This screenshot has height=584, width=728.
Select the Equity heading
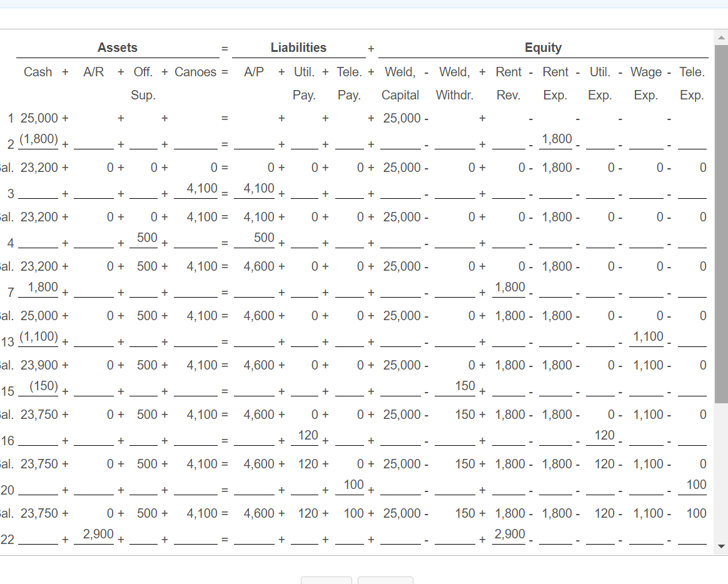(x=543, y=48)
